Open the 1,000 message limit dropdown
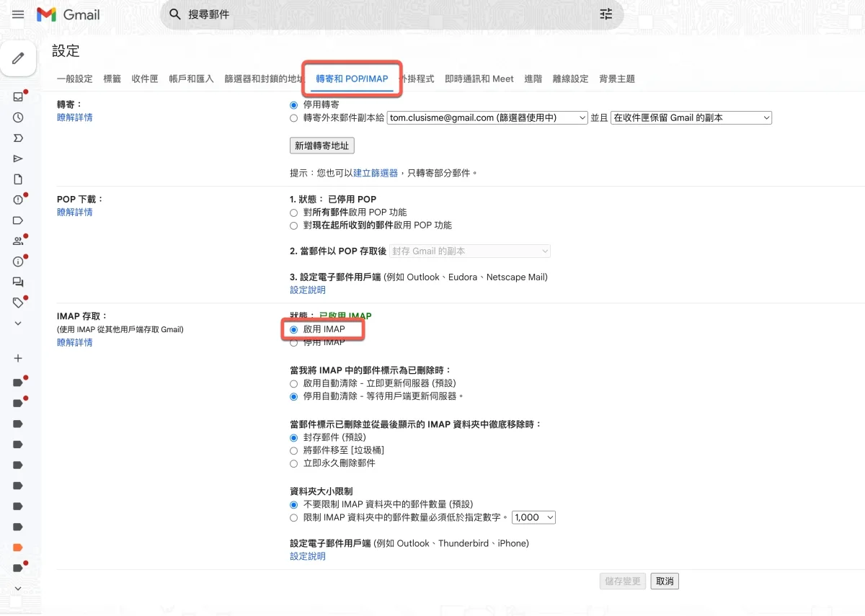The height and width of the screenshot is (616, 865). pos(534,517)
